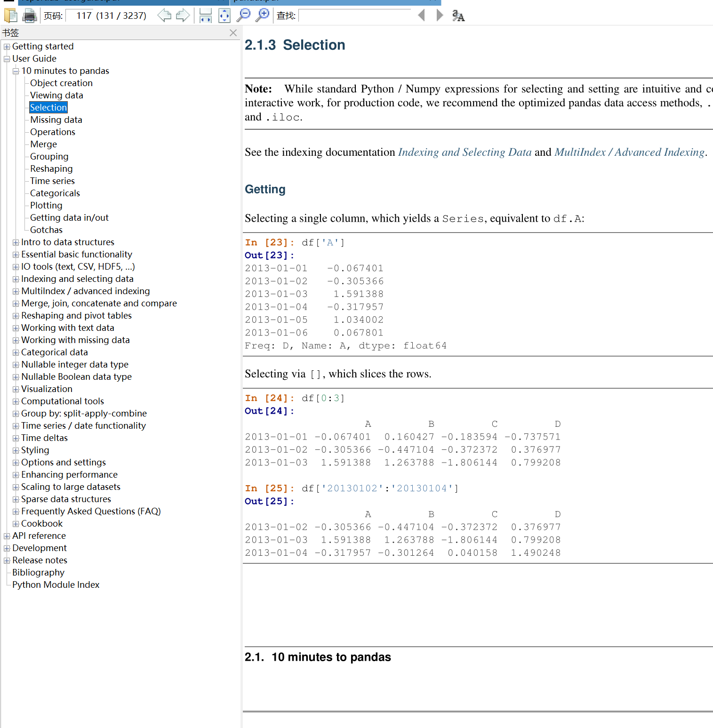Click the zoom out magnifier
This screenshot has width=713, height=728.
tap(243, 15)
